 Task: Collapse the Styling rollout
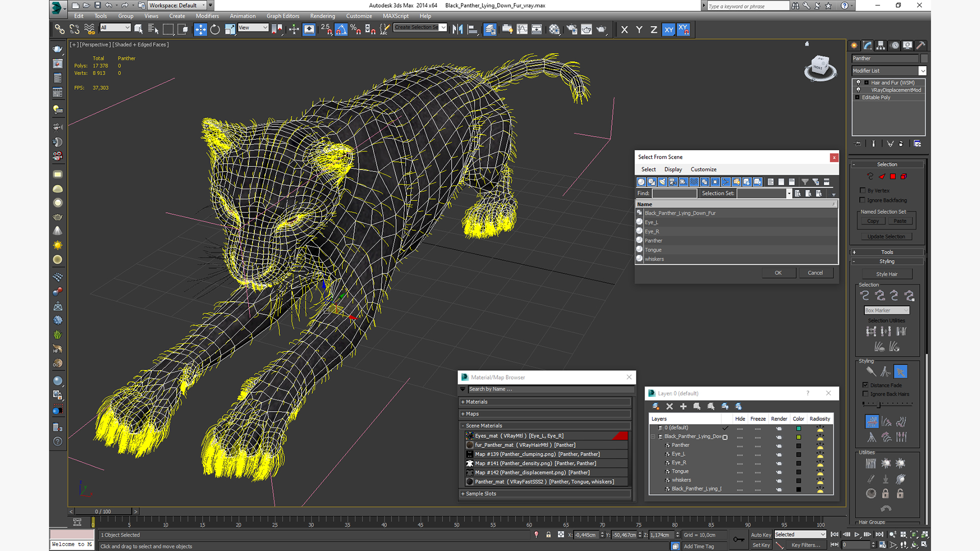887,261
